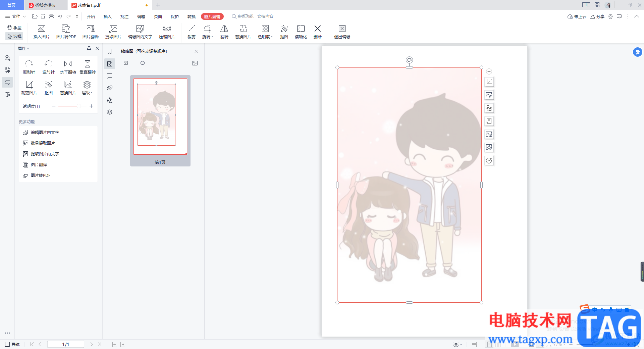
Task: Delete the image with 删除 icon
Action: tap(318, 32)
